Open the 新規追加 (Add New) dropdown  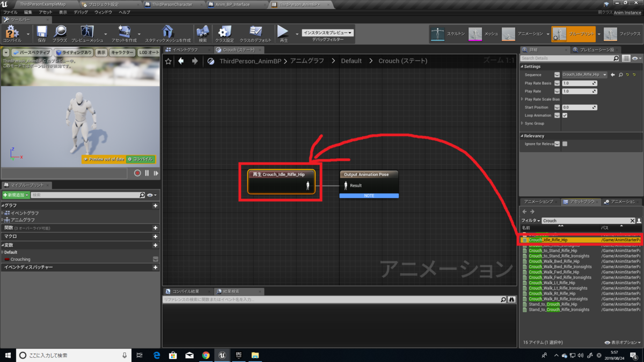pyautogui.click(x=16, y=195)
